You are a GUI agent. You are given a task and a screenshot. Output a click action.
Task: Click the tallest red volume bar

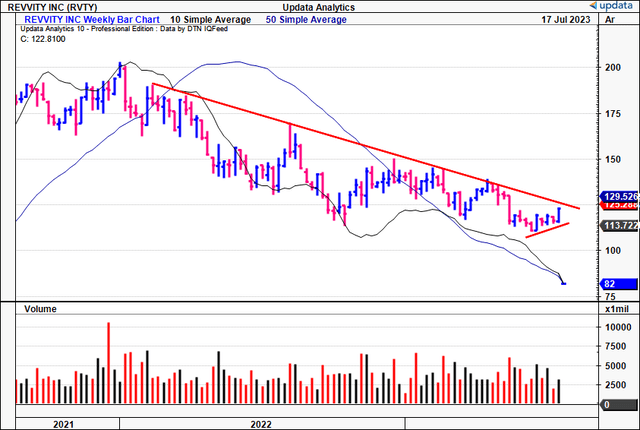[x=109, y=363]
